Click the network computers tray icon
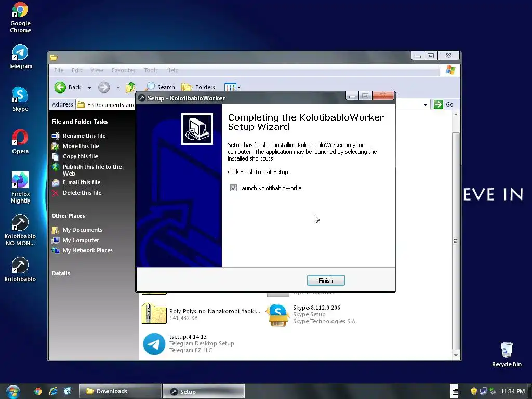The height and width of the screenshot is (399, 532). [x=483, y=391]
